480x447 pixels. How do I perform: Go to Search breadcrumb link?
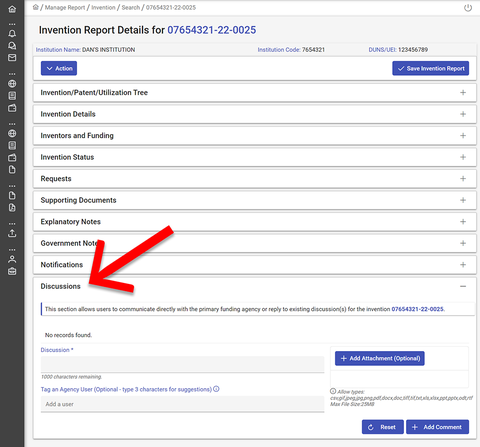[131, 7]
